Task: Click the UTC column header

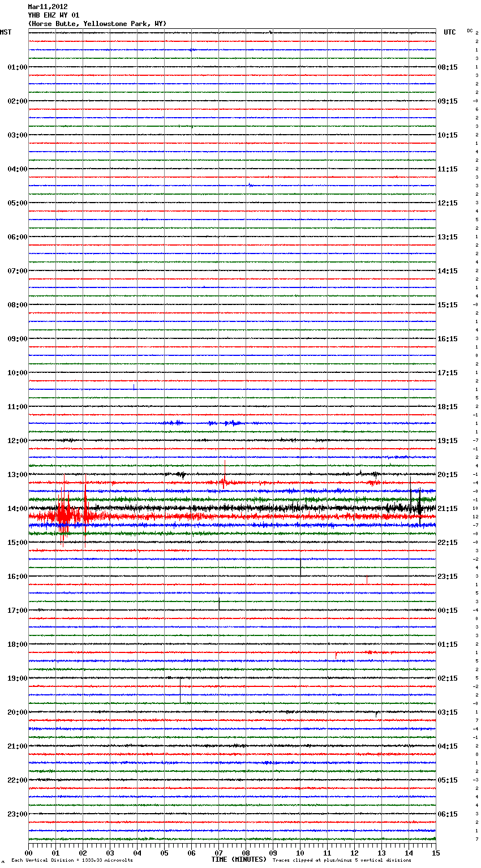Action: [449, 32]
